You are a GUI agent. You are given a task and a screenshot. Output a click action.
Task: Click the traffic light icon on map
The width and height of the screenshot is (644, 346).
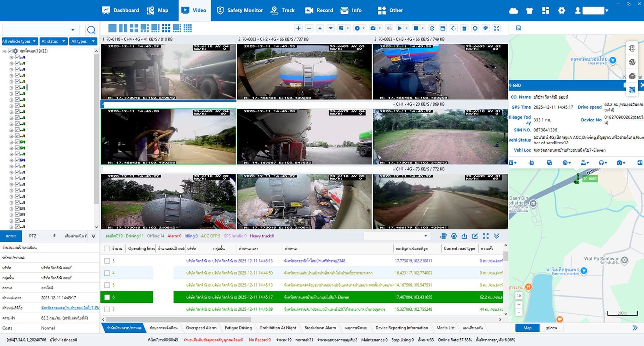point(632,48)
